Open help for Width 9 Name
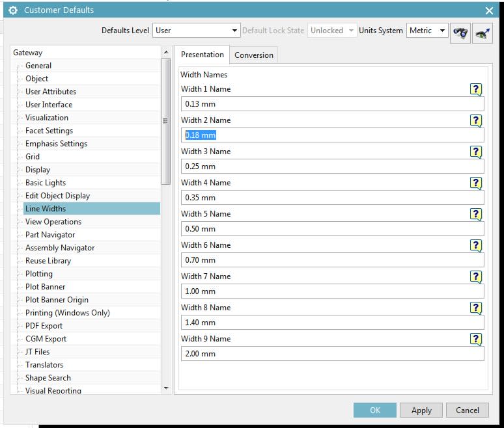The image size is (504, 428). coord(476,339)
